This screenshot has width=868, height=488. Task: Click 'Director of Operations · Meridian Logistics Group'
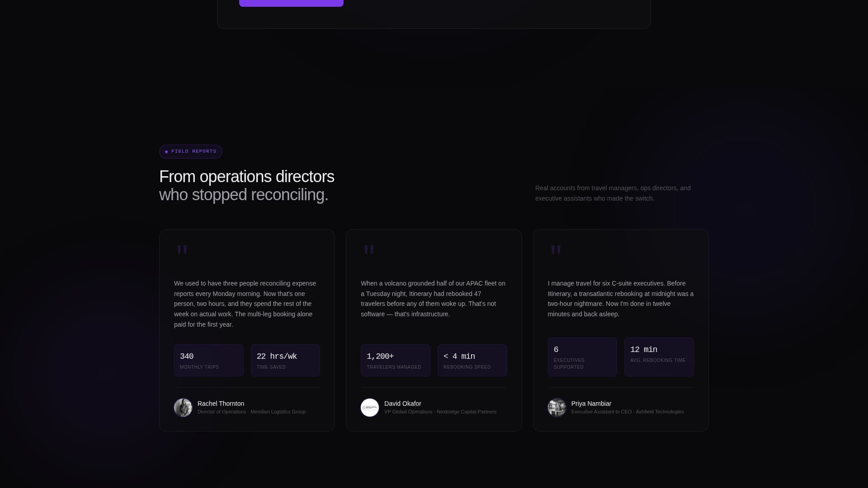[251, 412]
